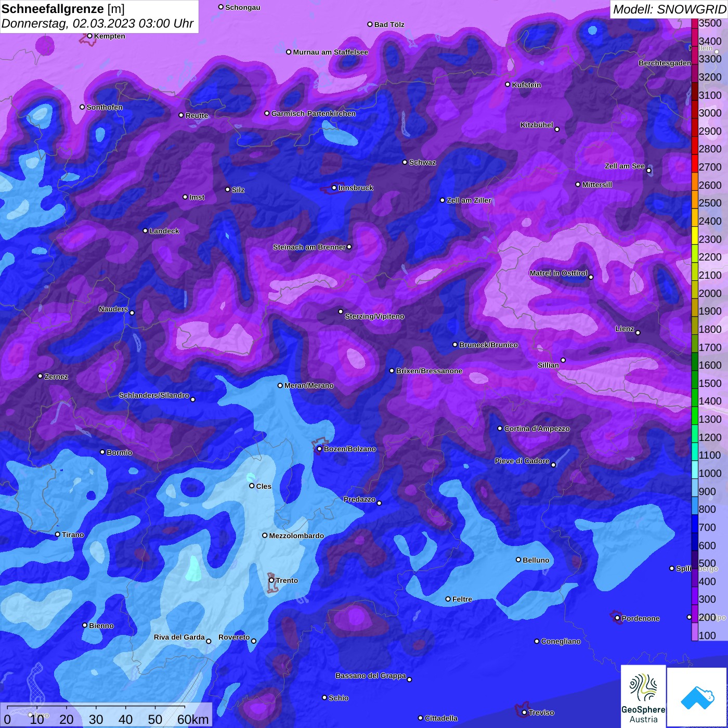Click the Berchtesgaden label
The height and width of the screenshot is (728, 728).
click(x=665, y=63)
